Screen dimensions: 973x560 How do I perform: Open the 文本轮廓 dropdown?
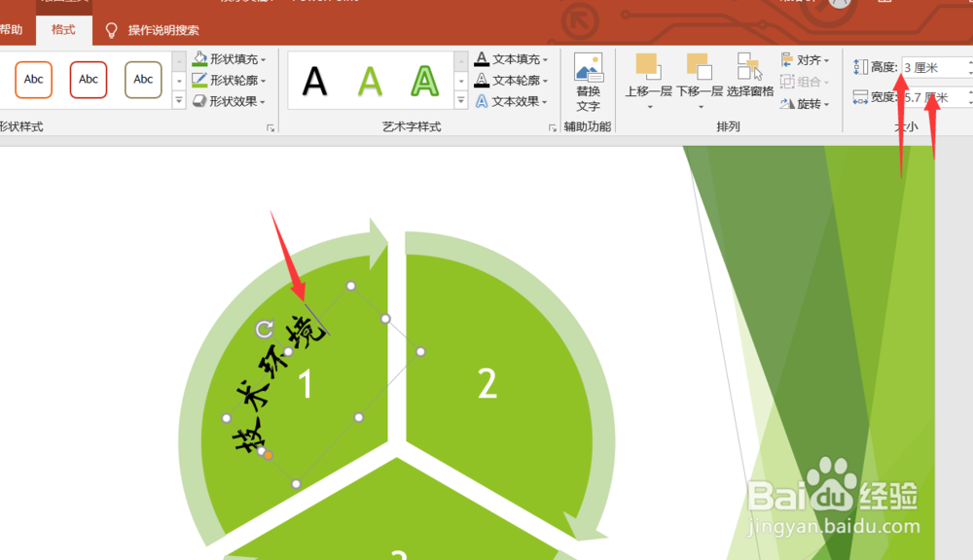click(x=512, y=80)
